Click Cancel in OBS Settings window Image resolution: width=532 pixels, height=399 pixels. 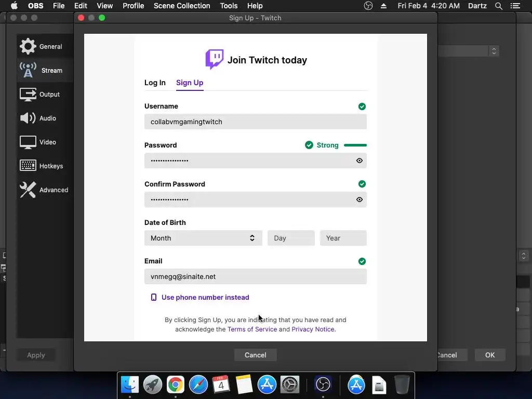click(453, 355)
